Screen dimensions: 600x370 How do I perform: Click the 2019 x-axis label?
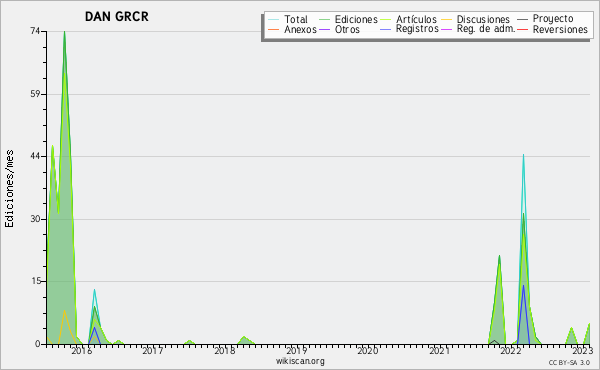click(x=296, y=350)
